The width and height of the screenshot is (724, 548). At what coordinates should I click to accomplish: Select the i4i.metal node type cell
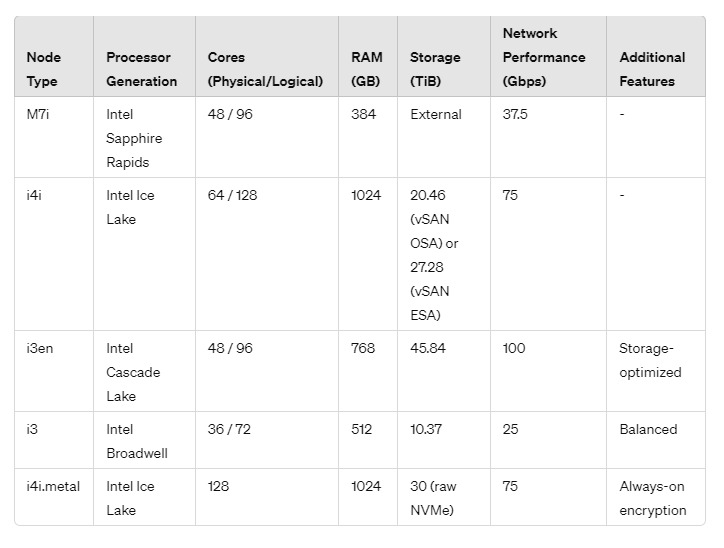(x=54, y=497)
